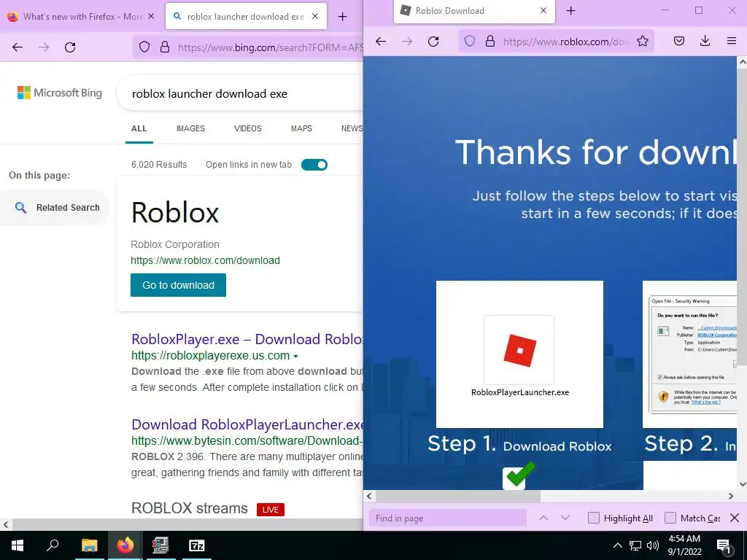Go forward in the Bing window

44,47
